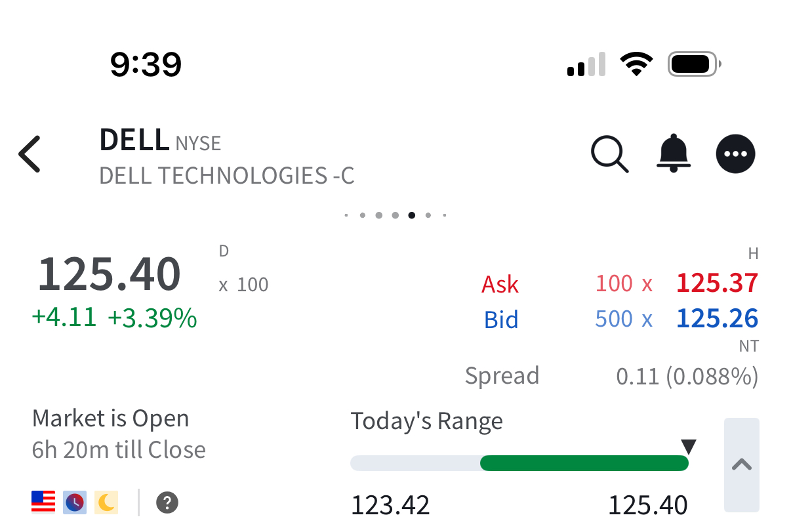Tap the alert bell icon

point(673,154)
